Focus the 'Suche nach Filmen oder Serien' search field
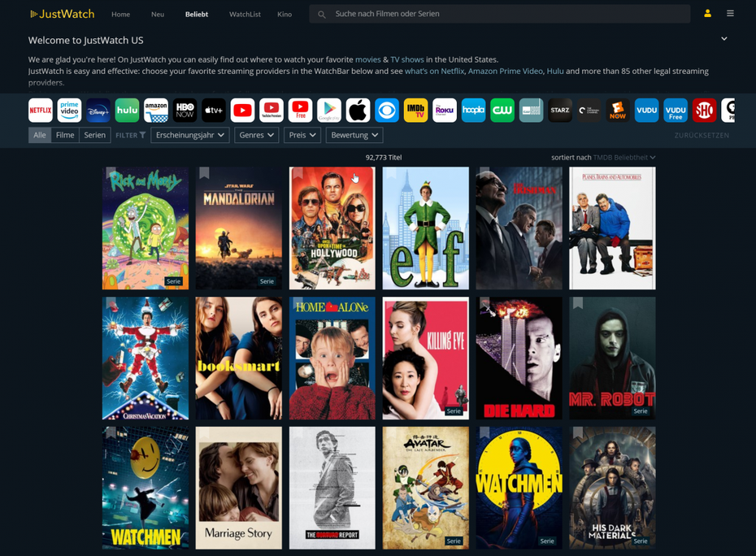Screen dimensions: 756x556 click(499, 14)
